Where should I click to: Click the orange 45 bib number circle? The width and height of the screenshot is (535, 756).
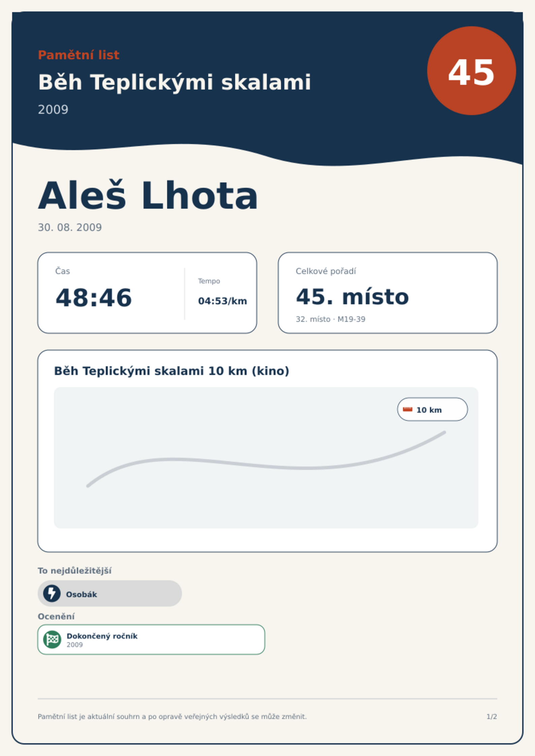click(471, 71)
